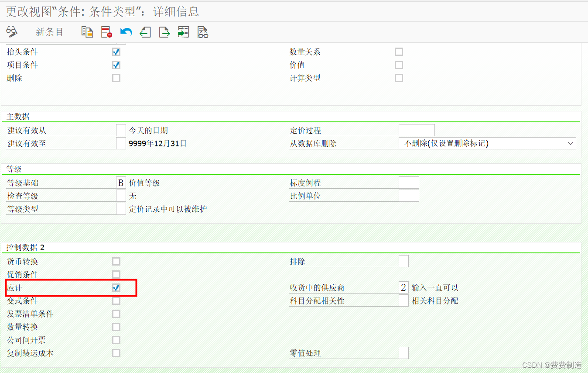
Task: Uncheck the 抬头条件 checkbox
Action: 116,52
